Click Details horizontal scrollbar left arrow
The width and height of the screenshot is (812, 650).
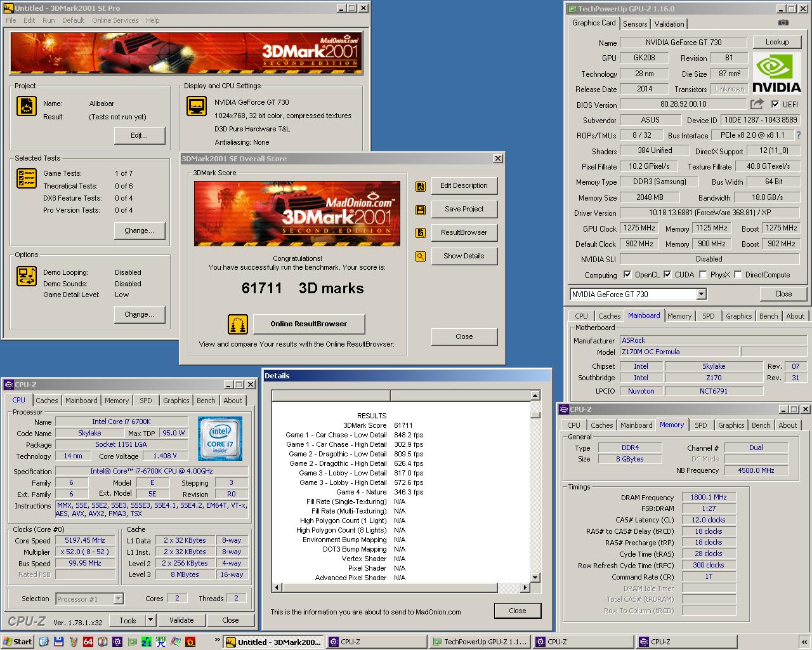(x=277, y=588)
